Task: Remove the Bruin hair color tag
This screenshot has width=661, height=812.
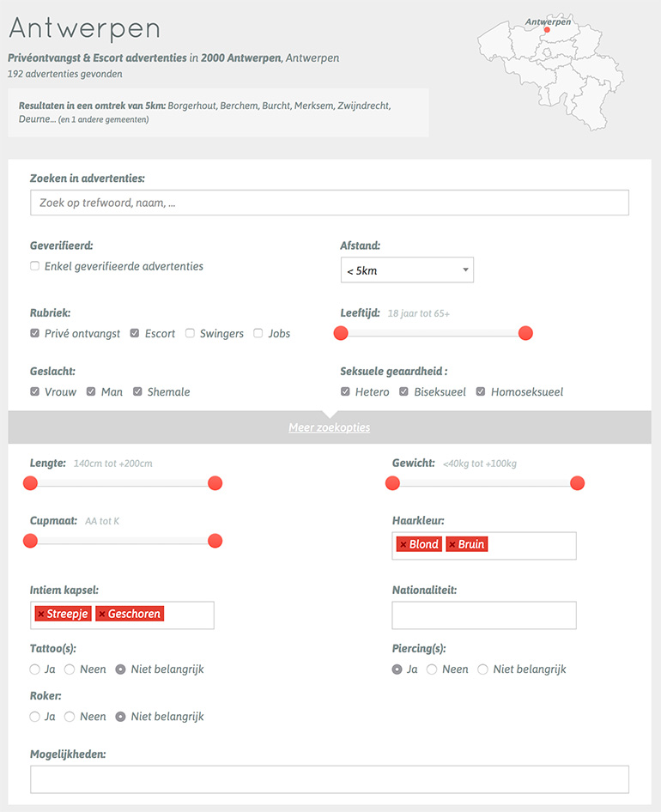Action: (452, 545)
